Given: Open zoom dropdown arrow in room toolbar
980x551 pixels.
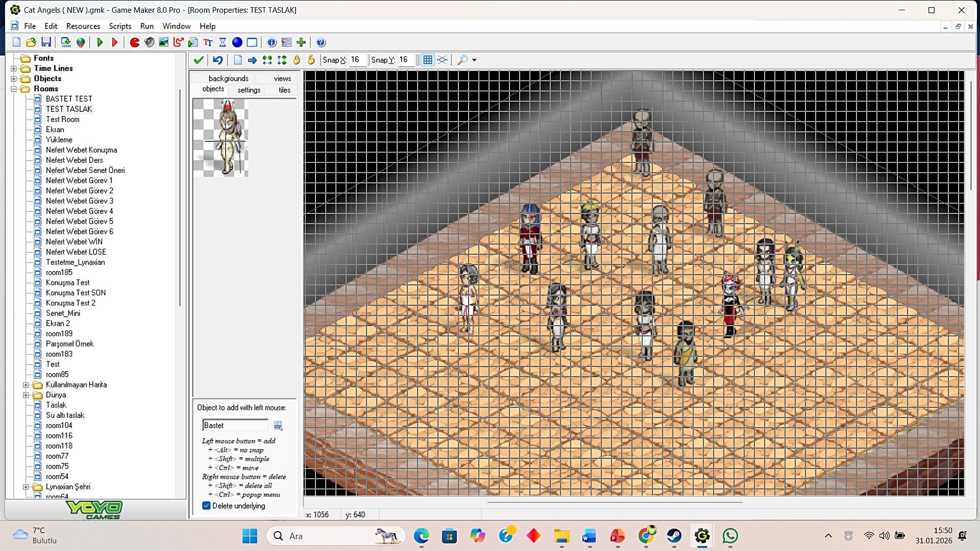Looking at the screenshot, I should (x=474, y=60).
